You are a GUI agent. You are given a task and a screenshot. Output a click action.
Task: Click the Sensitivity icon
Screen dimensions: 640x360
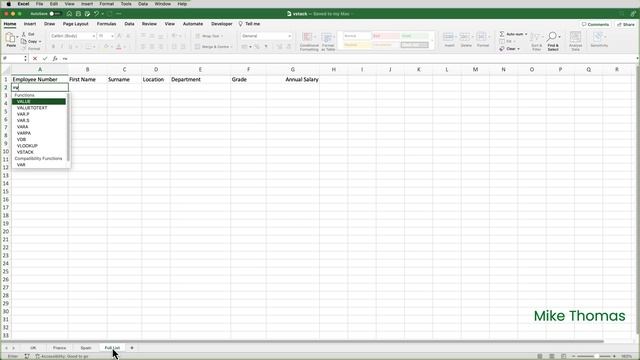click(599, 40)
